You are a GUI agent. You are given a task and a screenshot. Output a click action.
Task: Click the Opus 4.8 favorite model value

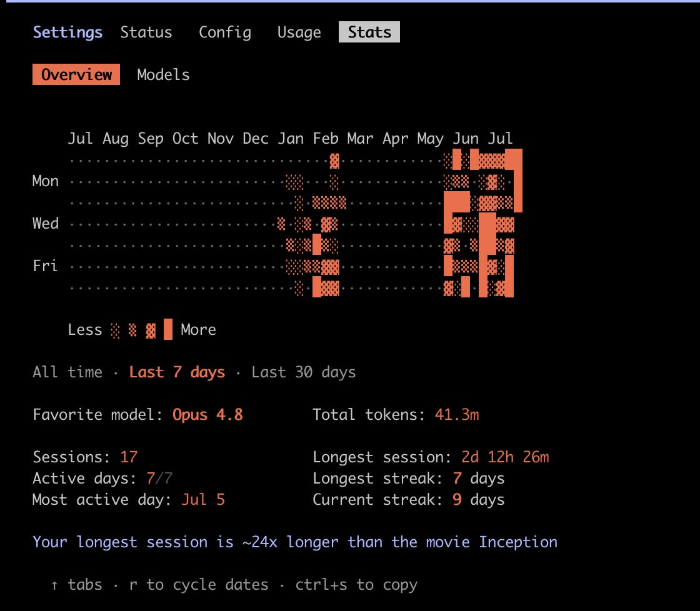coord(207,415)
